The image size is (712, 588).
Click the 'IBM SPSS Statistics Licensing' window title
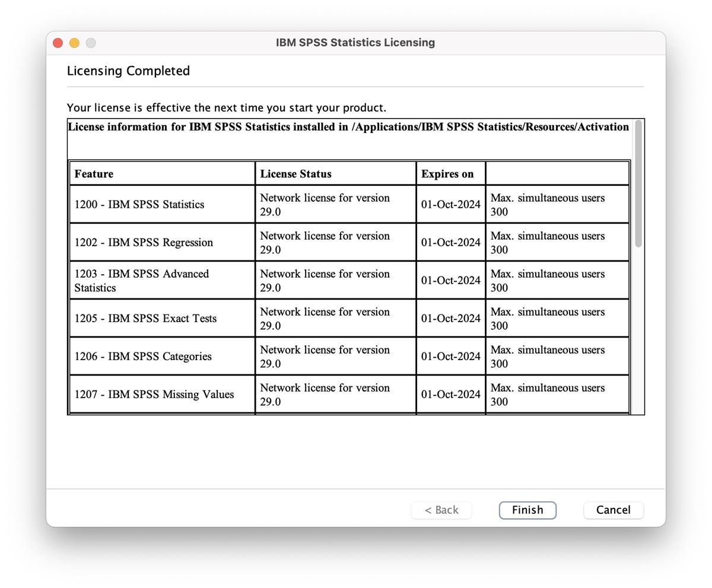tap(355, 43)
